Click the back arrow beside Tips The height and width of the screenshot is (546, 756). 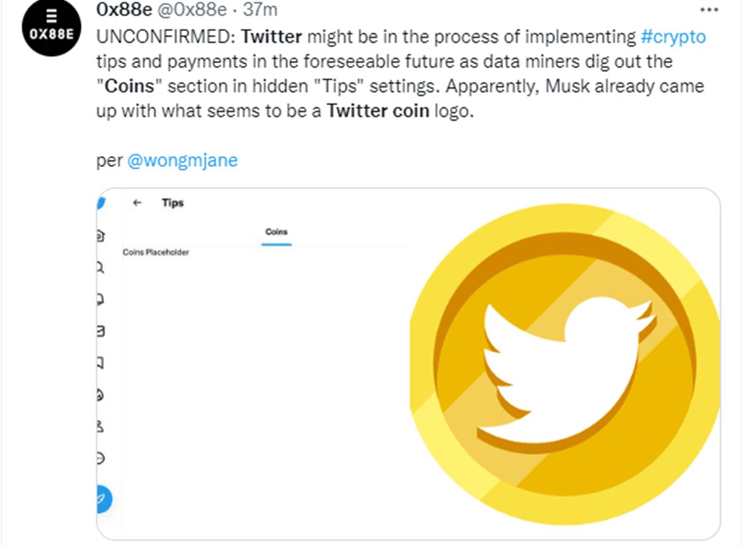pos(138,203)
